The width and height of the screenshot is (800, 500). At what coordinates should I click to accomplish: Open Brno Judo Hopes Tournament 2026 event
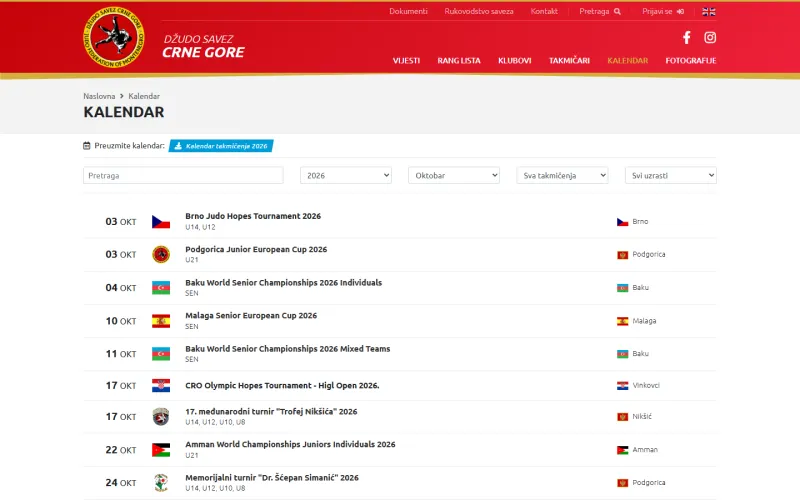click(253, 216)
